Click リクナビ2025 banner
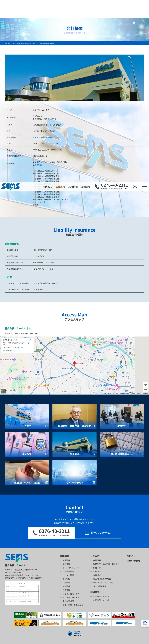 click(99, 623)
